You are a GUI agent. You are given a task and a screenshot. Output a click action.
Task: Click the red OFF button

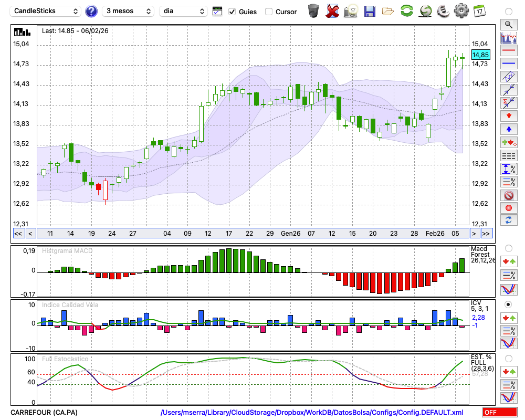pyautogui.click(x=499, y=413)
